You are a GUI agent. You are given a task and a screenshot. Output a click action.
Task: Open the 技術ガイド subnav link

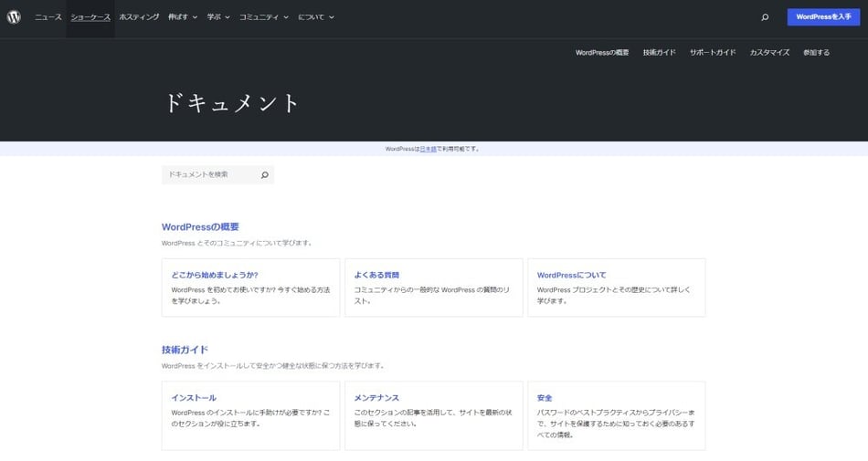[659, 53]
